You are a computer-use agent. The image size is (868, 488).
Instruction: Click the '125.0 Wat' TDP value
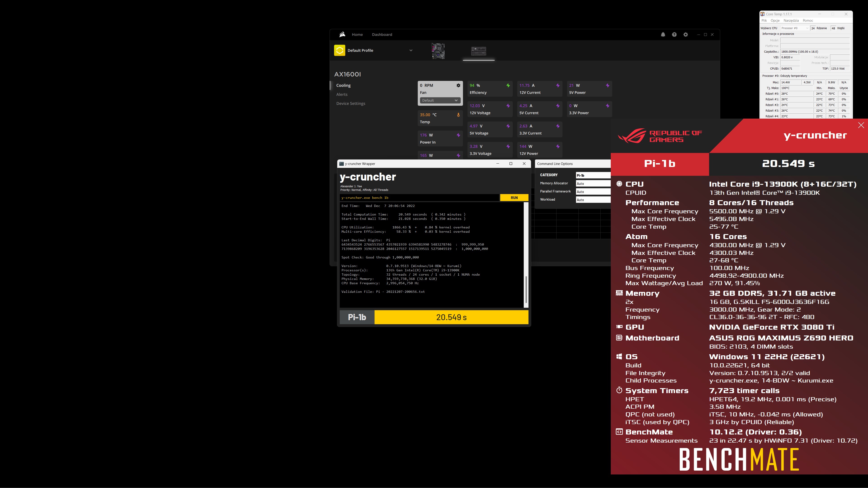pyautogui.click(x=840, y=69)
